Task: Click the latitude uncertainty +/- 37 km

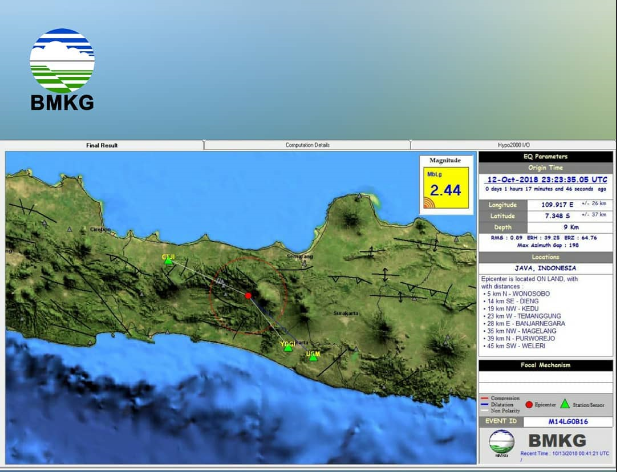Action: 593,215
